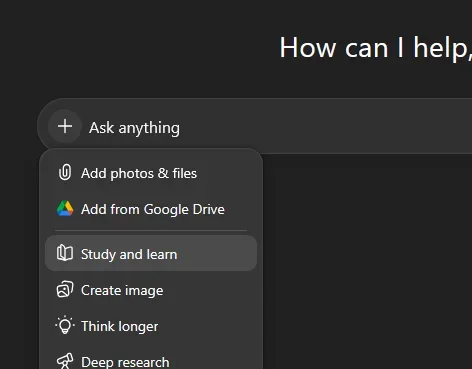This screenshot has height=369, width=472.
Task: Choose Add from Google Drive
Action: tap(151, 209)
